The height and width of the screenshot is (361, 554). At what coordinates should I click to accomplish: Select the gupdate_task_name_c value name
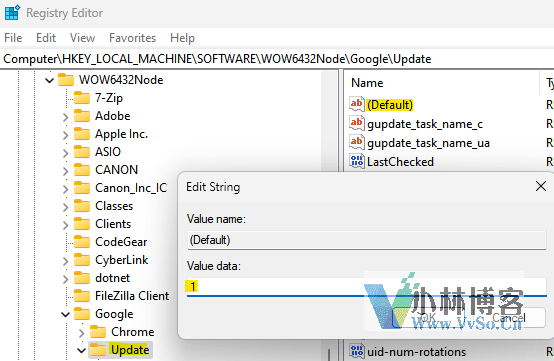425,124
